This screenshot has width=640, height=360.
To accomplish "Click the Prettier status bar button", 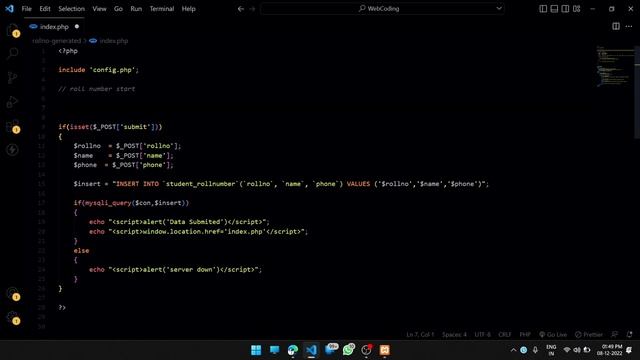I will coord(589,334).
